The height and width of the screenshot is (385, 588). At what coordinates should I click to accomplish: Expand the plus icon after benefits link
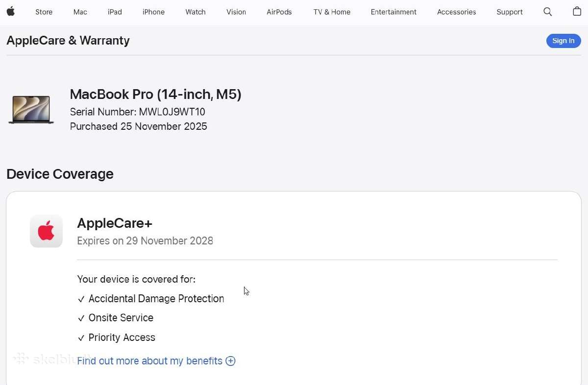230,361
